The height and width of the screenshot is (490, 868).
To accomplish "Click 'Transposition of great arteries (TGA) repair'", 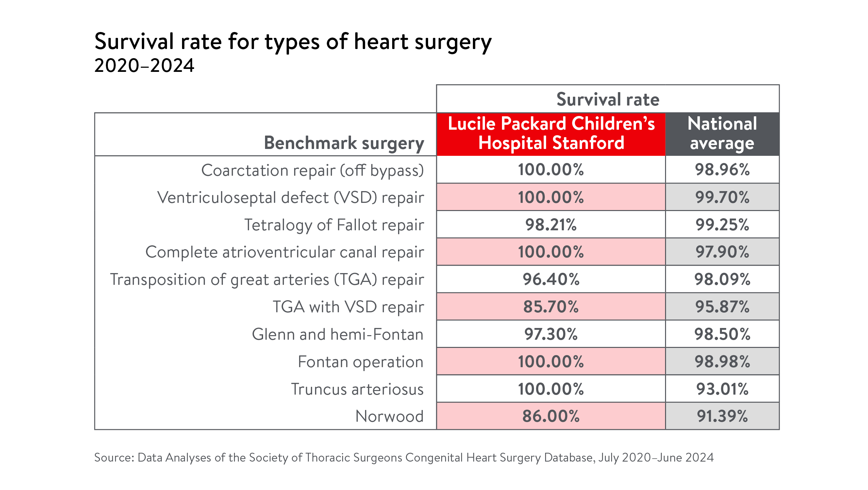I will point(267,279).
